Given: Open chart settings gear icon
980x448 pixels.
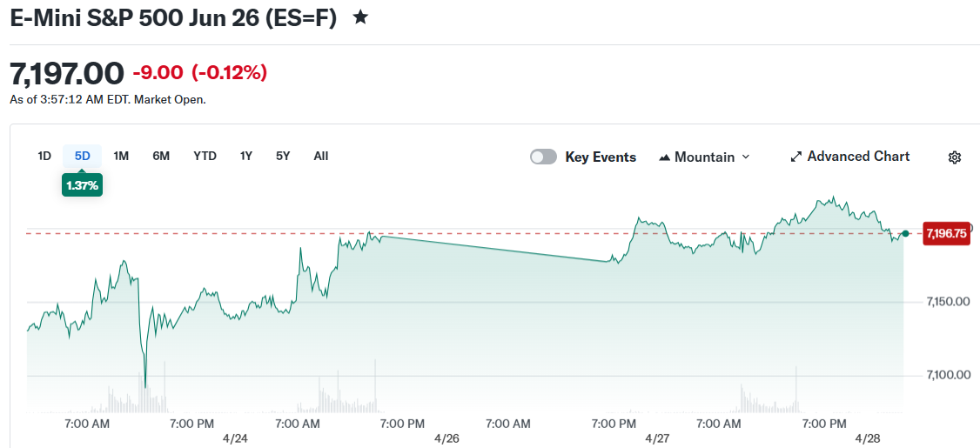Looking at the screenshot, I should pos(955,157).
